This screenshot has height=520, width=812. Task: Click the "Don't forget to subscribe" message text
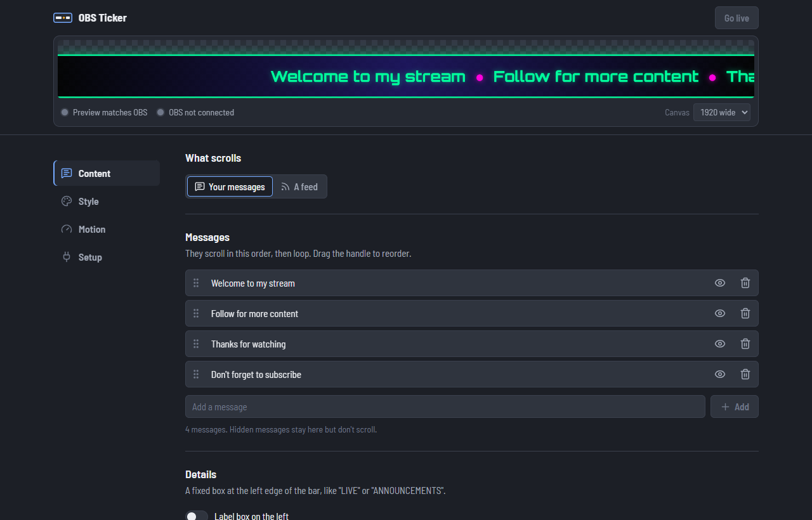coord(256,374)
